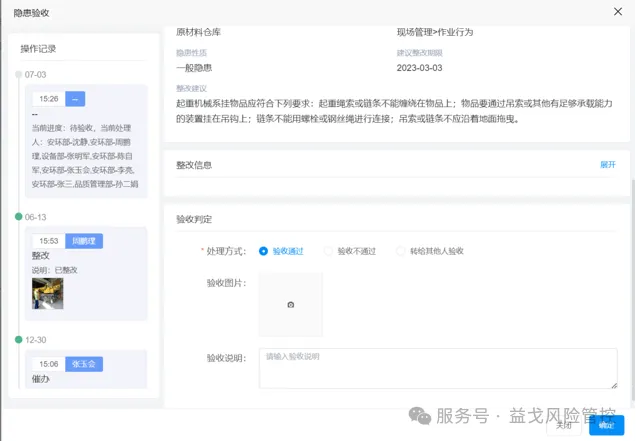Select the 06-13 timeline green marker
This screenshot has height=441, width=636.
pos(18,217)
